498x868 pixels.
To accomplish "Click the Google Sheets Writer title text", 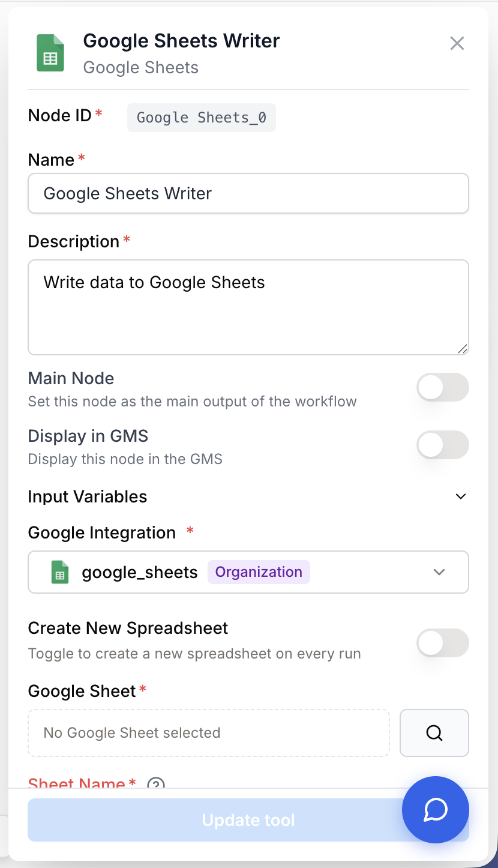I will [x=181, y=41].
